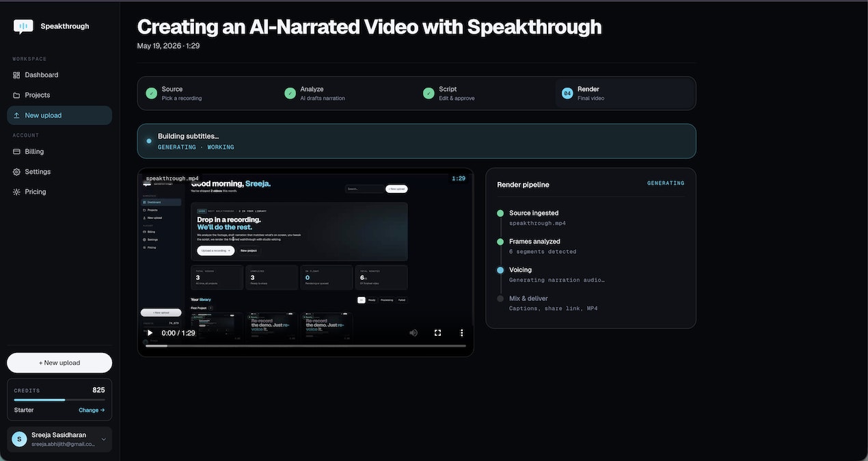This screenshot has height=461, width=868.
Task: Click the S user avatar
Action: 19,439
